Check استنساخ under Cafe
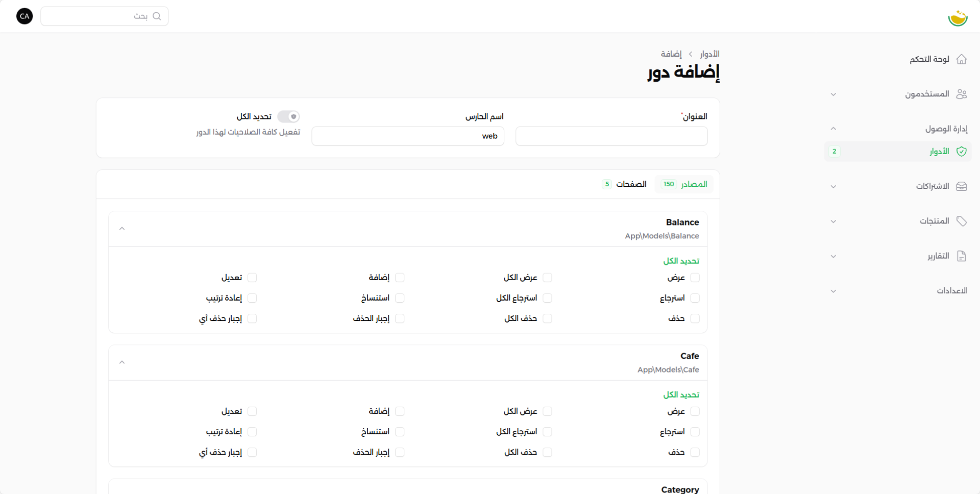Image resolution: width=980 pixels, height=494 pixels. pos(400,432)
